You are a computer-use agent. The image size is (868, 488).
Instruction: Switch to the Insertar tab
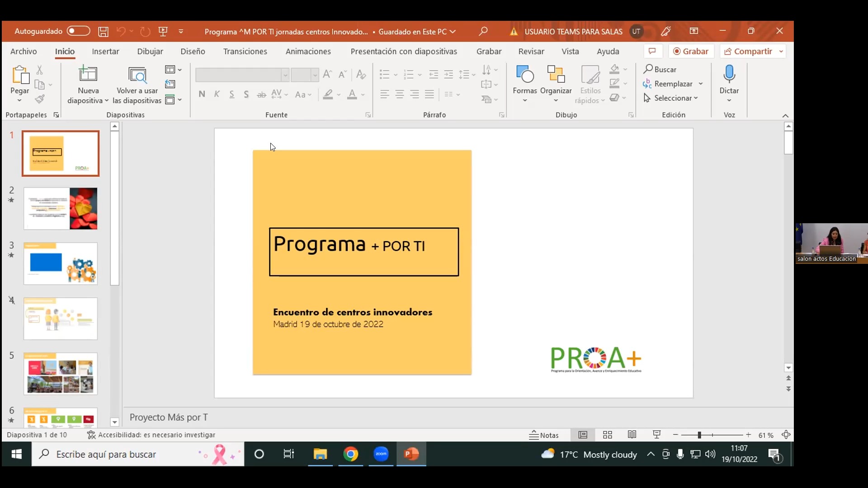105,52
